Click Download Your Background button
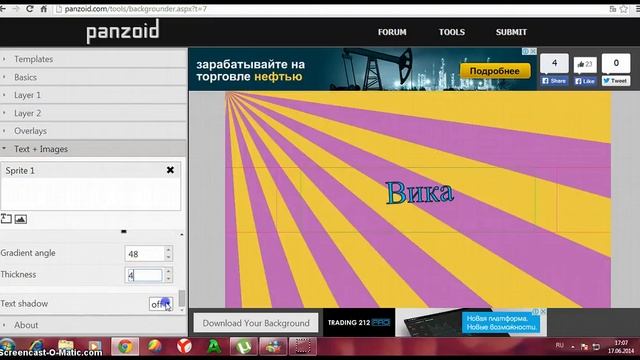Screen dimensions: 640x360 click(256, 323)
